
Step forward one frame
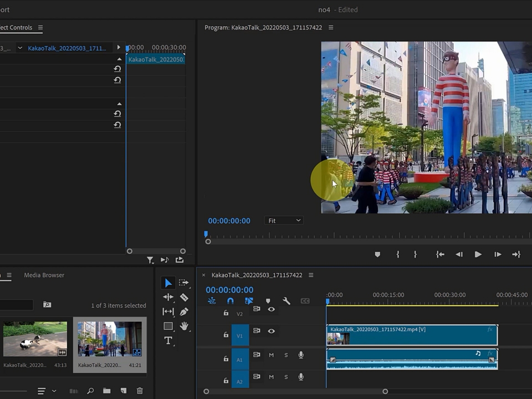click(498, 254)
